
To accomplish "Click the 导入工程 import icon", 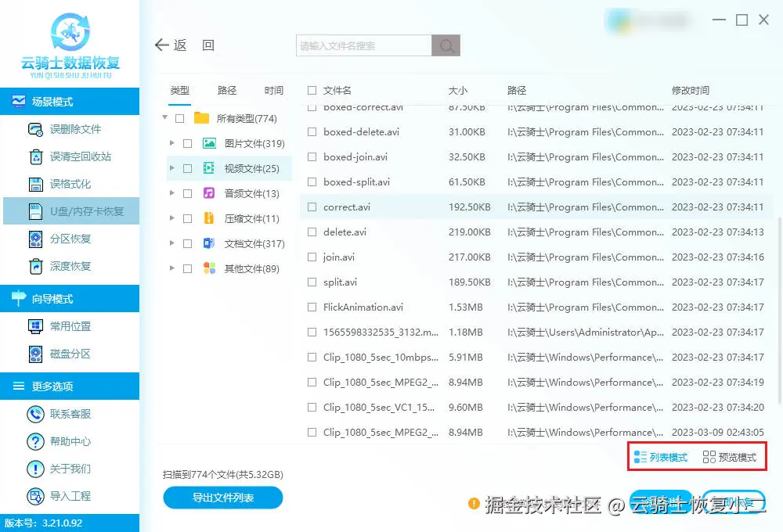I will [x=35, y=496].
